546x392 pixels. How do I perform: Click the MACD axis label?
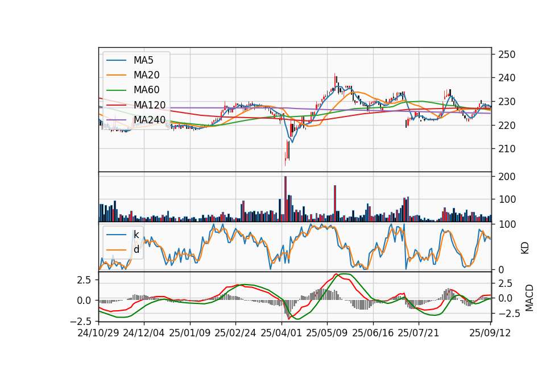click(x=530, y=298)
